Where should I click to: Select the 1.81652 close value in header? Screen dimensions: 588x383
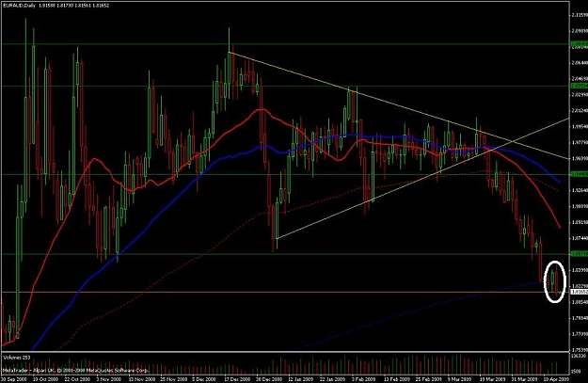(102, 6)
